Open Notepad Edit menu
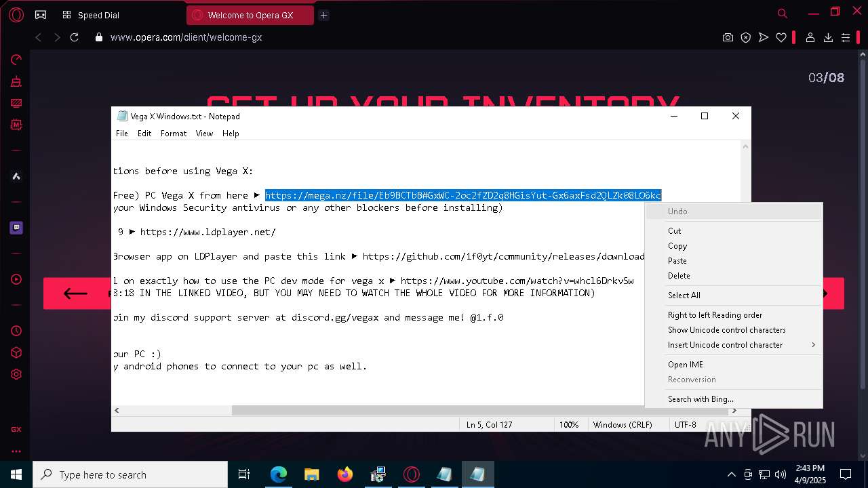Screen dimensions: 868x488 144,134
